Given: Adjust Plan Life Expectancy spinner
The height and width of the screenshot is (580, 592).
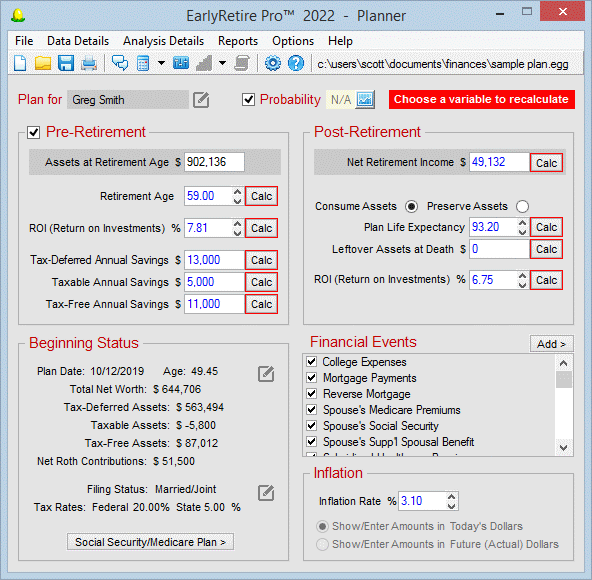Looking at the screenshot, I should (522, 227).
